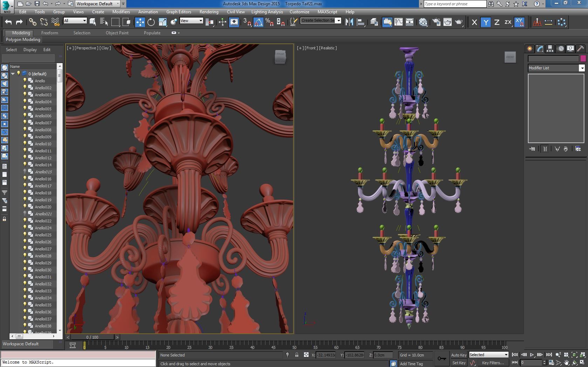The width and height of the screenshot is (588, 367).
Task: Switch to the Freeform ribbon tab
Action: coord(49,33)
